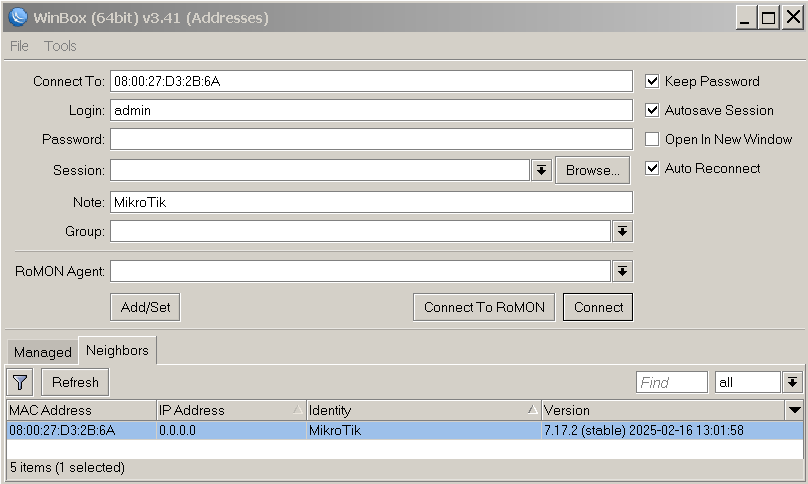Enable Open In New Window checkbox

pos(652,139)
